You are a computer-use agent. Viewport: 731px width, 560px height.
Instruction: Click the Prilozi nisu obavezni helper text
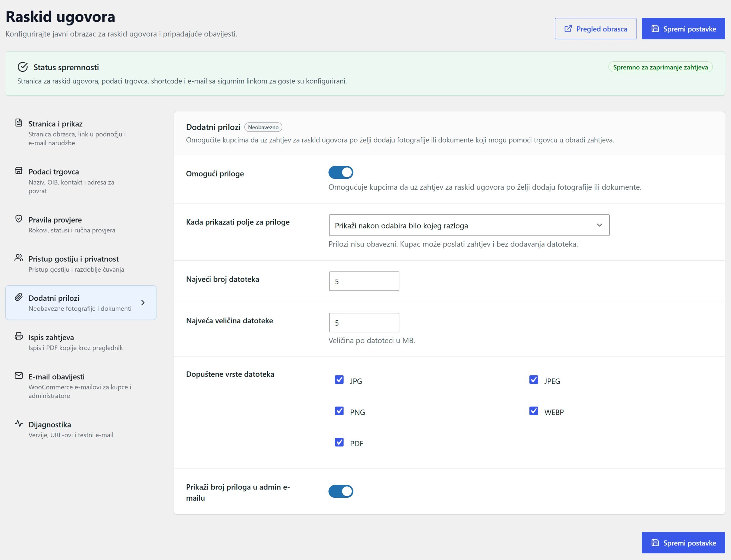(453, 244)
